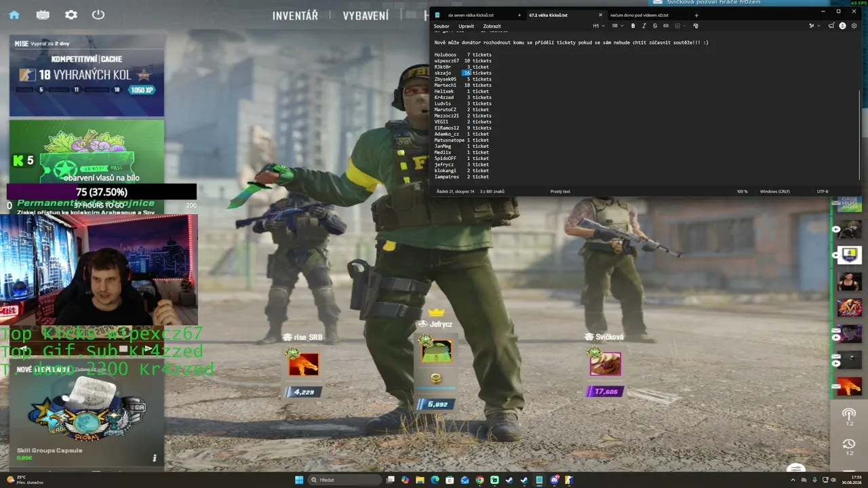Click the cursor position 'Řádek 21, sloupec 14' status
Viewport: 868px width, 488px height.
(456, 191)
